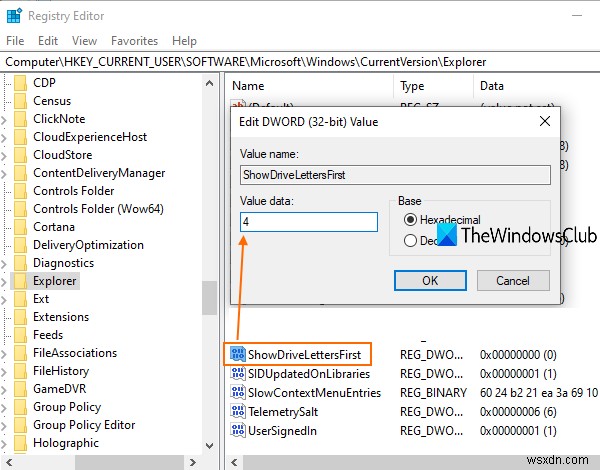The image size is (600, 470).
Task: Expand the Ext key
Action: [4, 299]
